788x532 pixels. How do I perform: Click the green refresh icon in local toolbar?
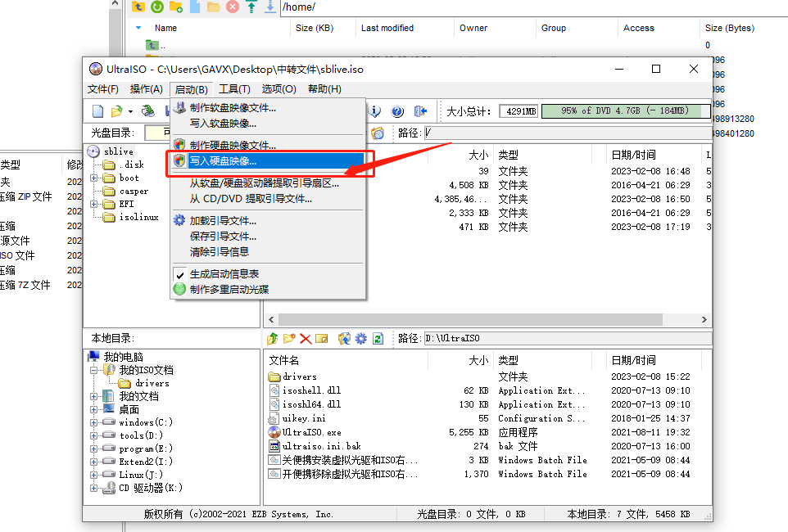click(378, 339)
